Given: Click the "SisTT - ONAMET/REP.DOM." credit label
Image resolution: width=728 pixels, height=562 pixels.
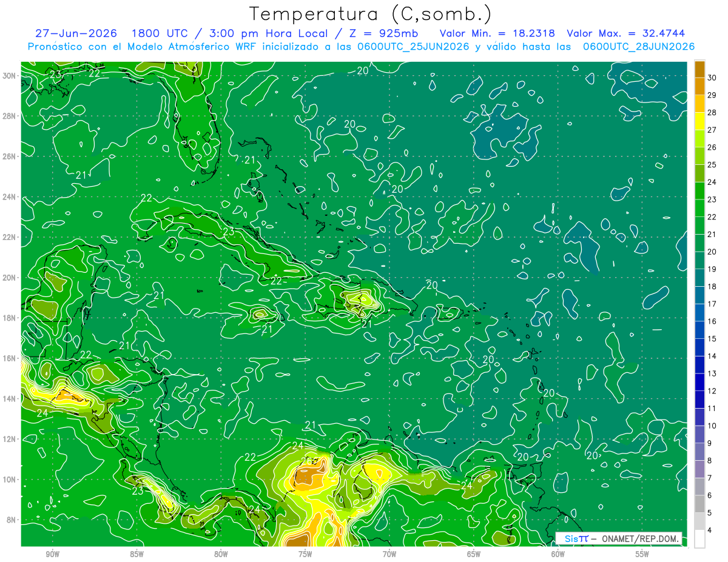Looking at the screenshot, I should click(x=619, y=538).
